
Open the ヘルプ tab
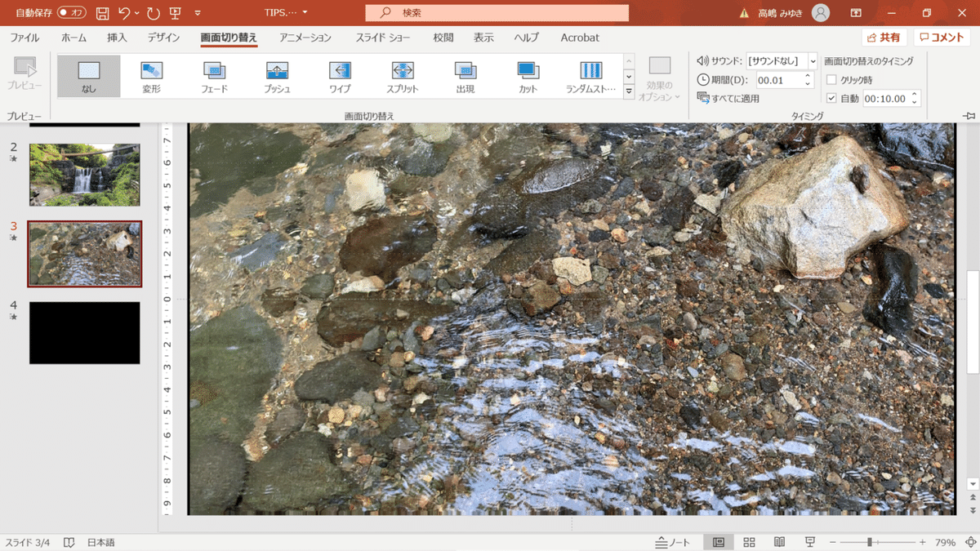point(527,38)
